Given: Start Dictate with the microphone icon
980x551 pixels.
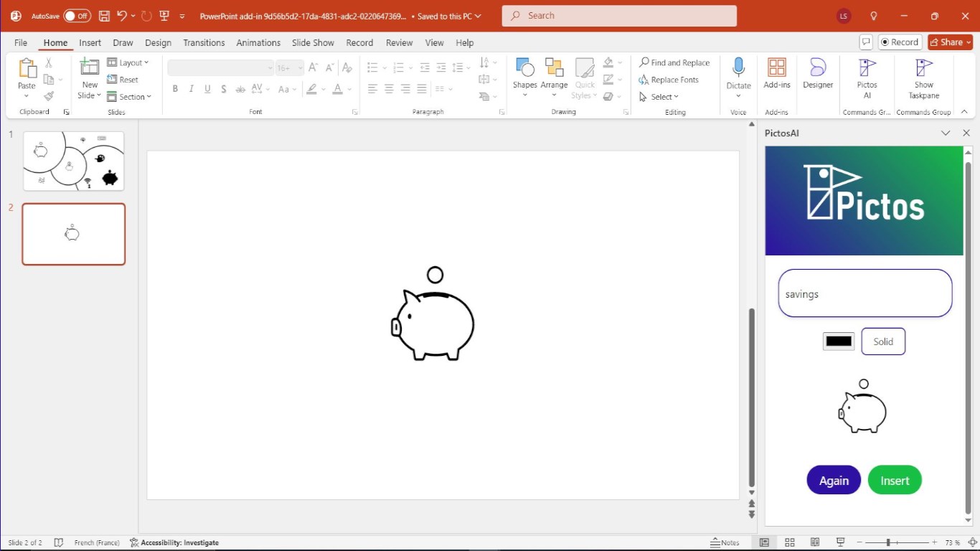Looking at the screenshot, I should click(x=738, y=68).
